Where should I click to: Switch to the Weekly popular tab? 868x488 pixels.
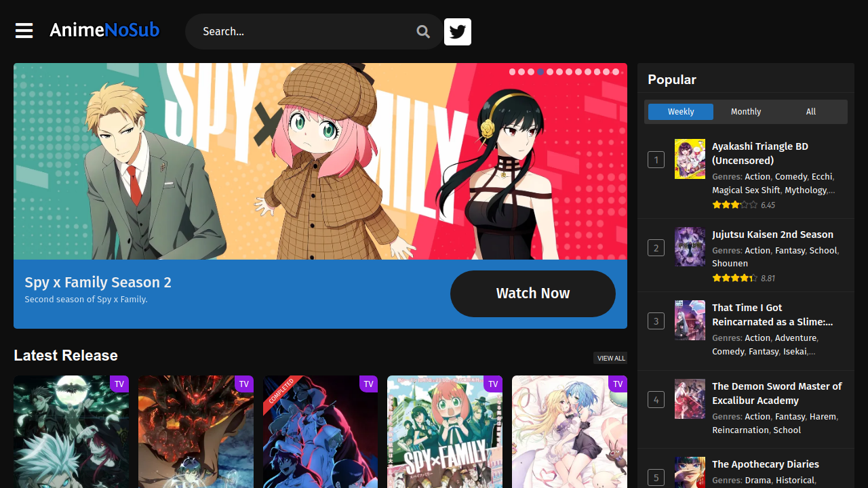[x=681, y=112]
